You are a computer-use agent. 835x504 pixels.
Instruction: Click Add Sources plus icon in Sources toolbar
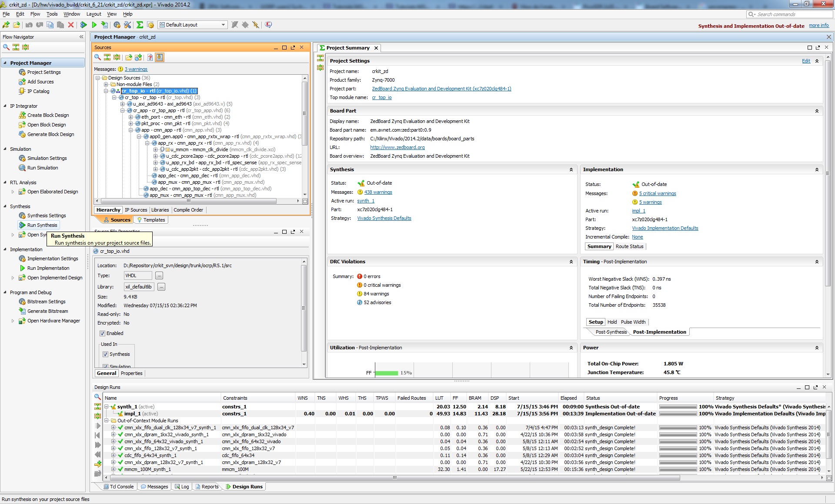click(x=139, y=57)
